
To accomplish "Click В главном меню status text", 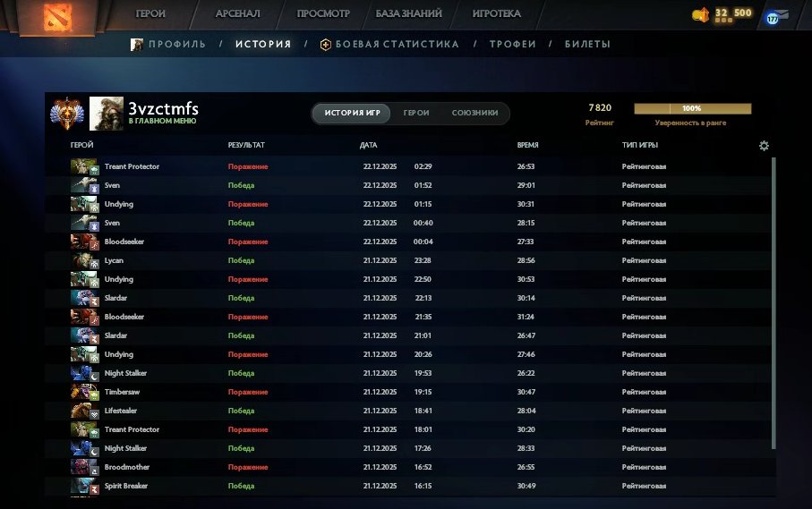I will [162, 121].
